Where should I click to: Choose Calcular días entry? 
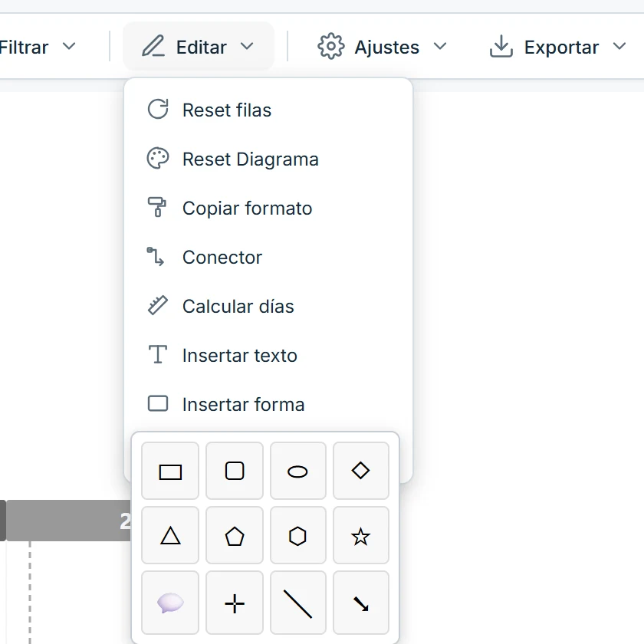268,306
